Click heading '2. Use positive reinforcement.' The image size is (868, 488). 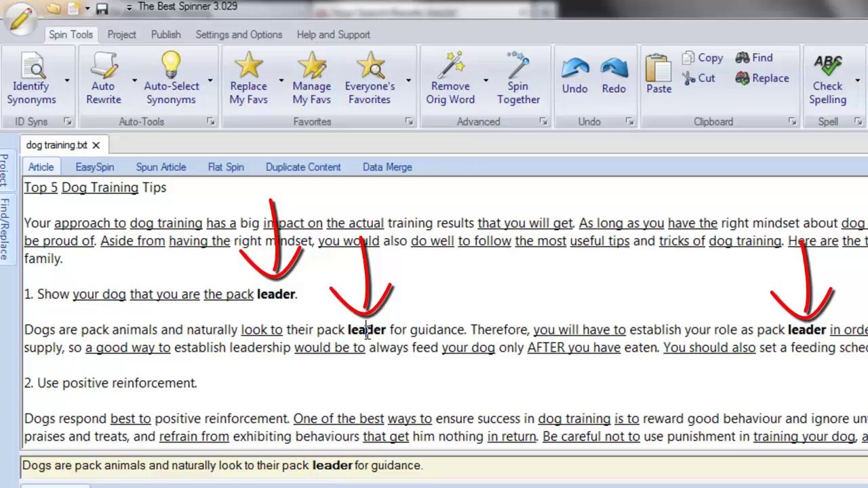[x=111, y=383]
